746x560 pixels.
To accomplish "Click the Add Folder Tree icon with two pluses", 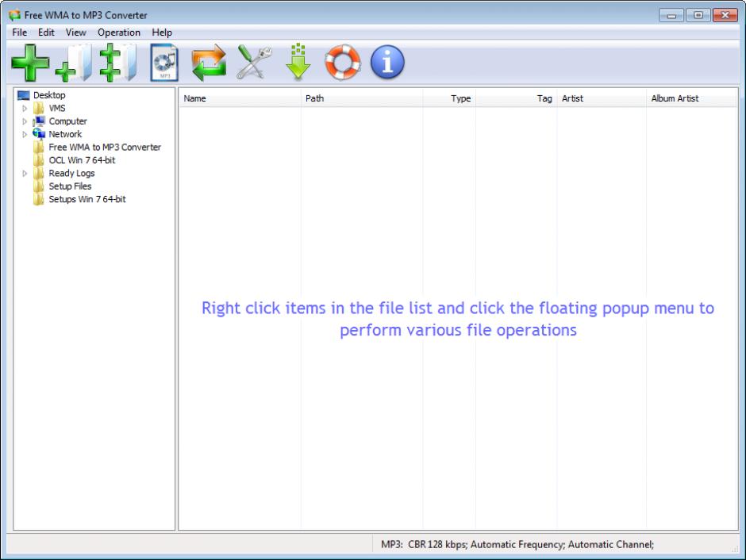I will [117, 63].
